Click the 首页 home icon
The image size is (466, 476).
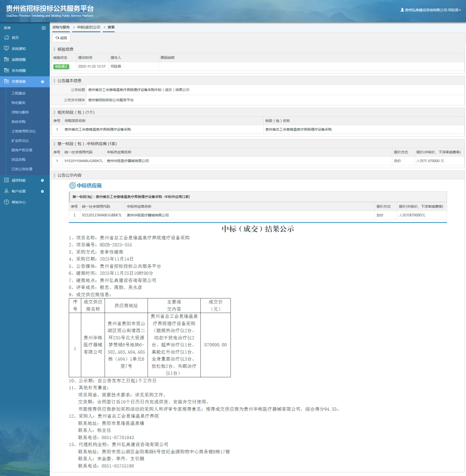point(6,38)
